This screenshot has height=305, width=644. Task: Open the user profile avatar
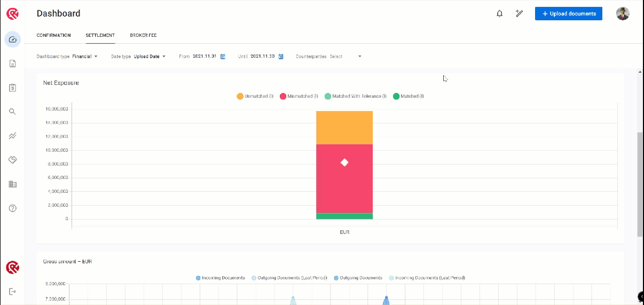623,14
